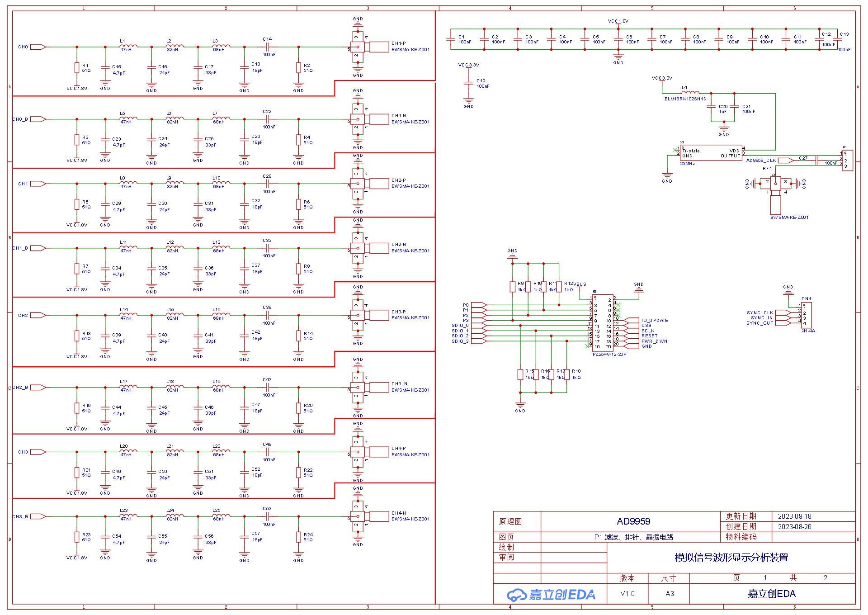Viewport: 868px width, 615px height.
Task: Select capacitor C20 1uF
Action: coord(711,107)
